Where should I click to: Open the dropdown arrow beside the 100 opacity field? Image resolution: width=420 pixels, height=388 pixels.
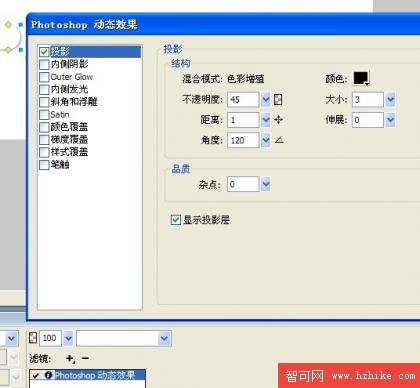(68, 338)
